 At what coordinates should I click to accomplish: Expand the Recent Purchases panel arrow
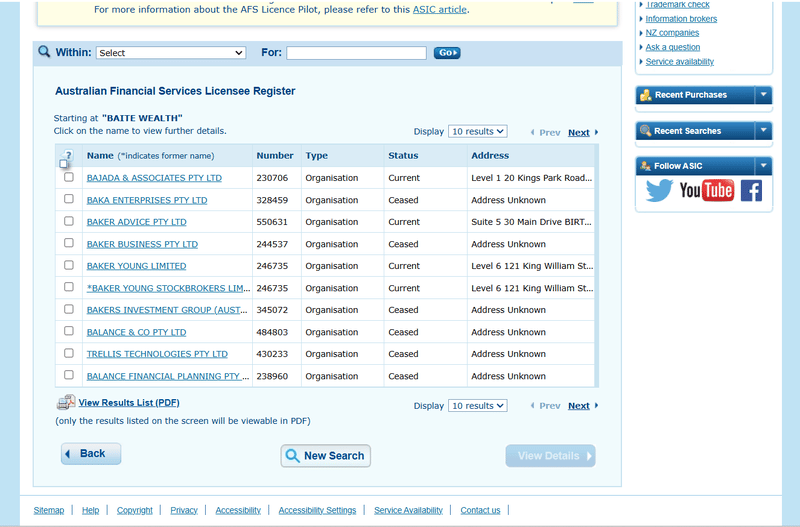[763, 94]
